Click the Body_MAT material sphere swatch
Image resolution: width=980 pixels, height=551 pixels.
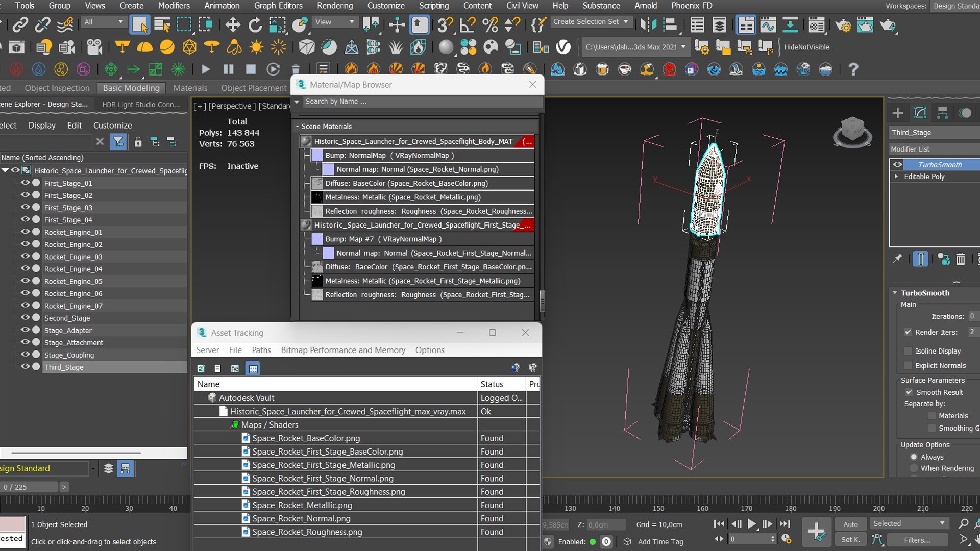click(306, 141)
